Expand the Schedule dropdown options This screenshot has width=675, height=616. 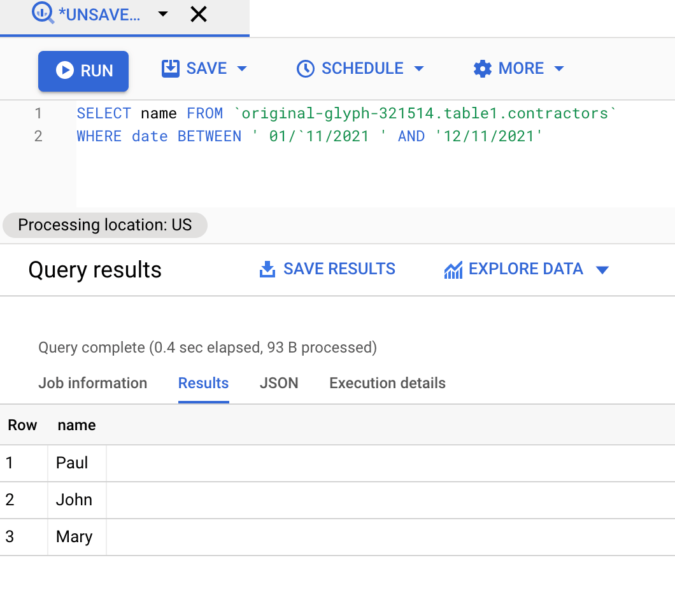tap(419, 68)
